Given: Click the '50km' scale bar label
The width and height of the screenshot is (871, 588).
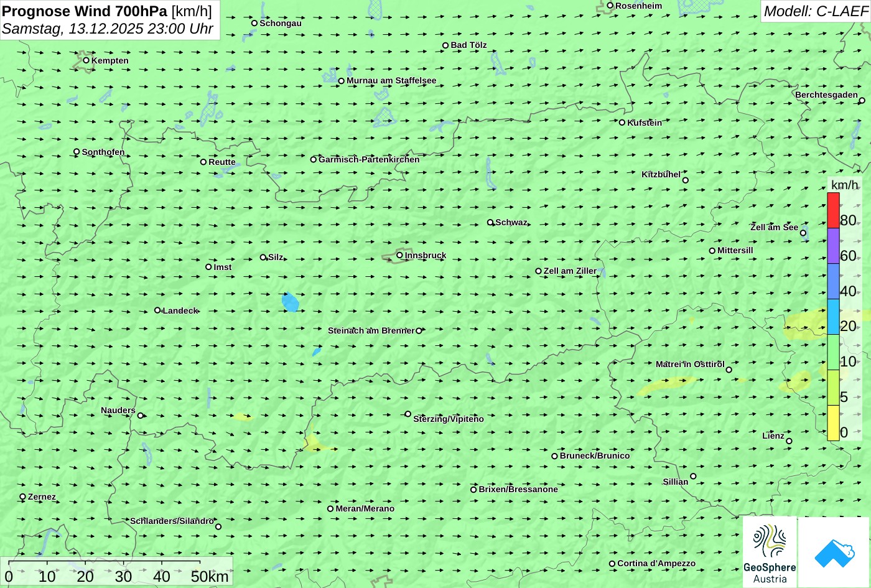Looking at the screenshot, I should click(210, 576).
